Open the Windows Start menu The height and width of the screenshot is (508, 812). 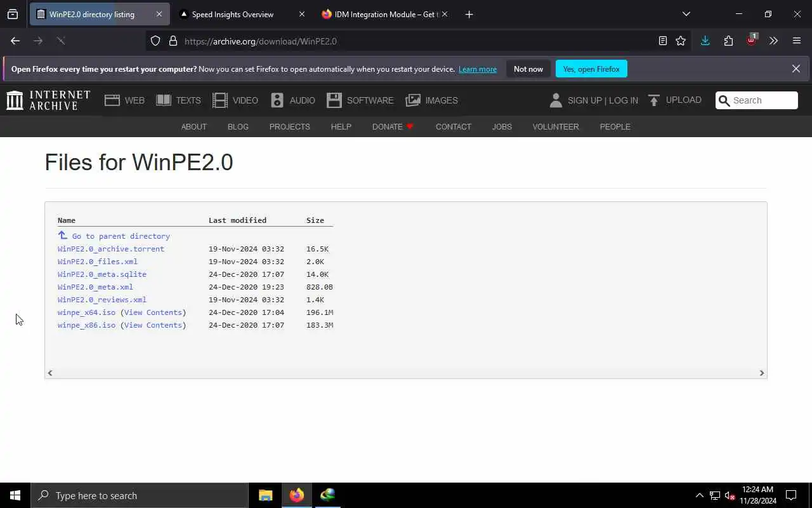click(x=15, y=495)
